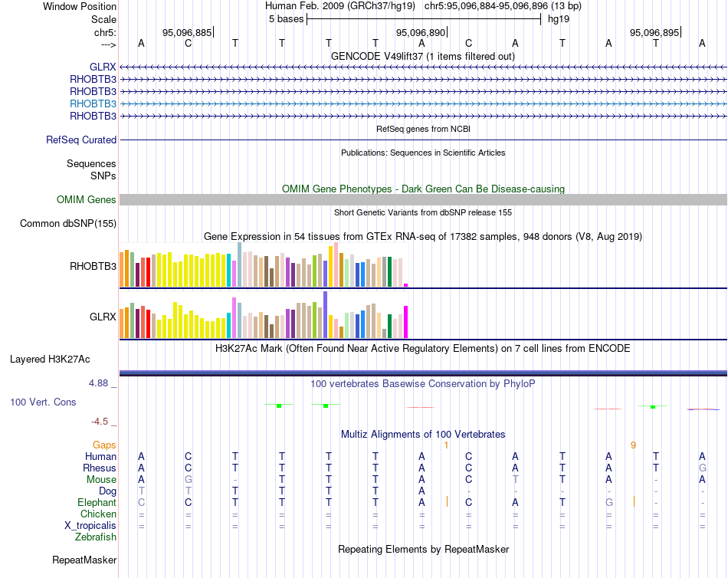The height and width of the screenshot is (578, 728).
Task: Click the Sequences track label
Action: pyautogui.click(x=91, y=163)
